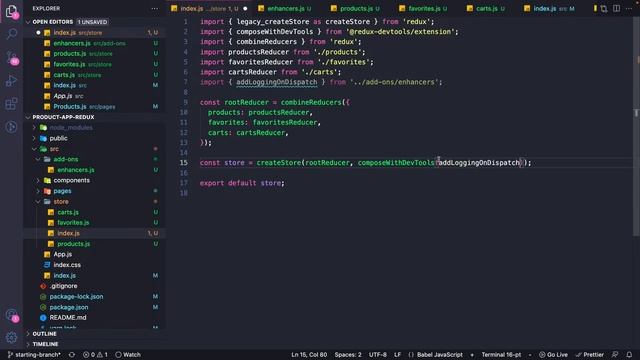This screenshot has height=360, width=640.
Task: Open the Live Share style run icon below Extensions
Action: pos(11,127)
